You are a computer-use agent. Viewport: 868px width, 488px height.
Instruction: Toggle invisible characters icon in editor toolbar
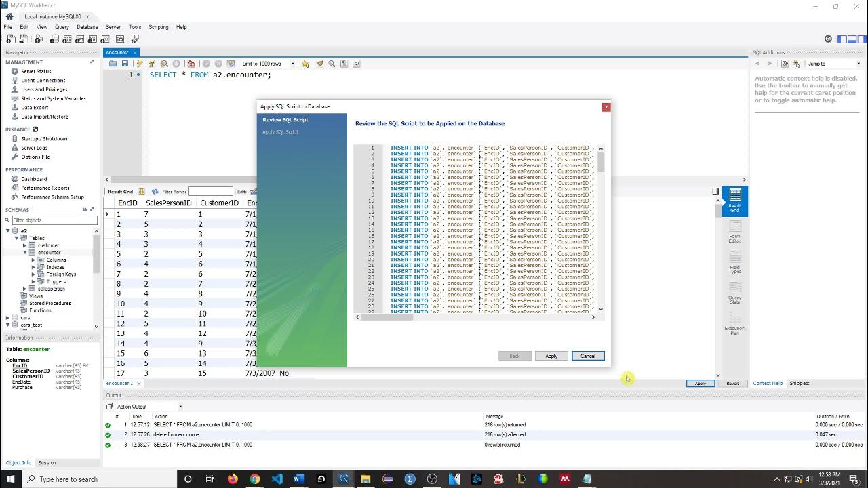point(344,64)
